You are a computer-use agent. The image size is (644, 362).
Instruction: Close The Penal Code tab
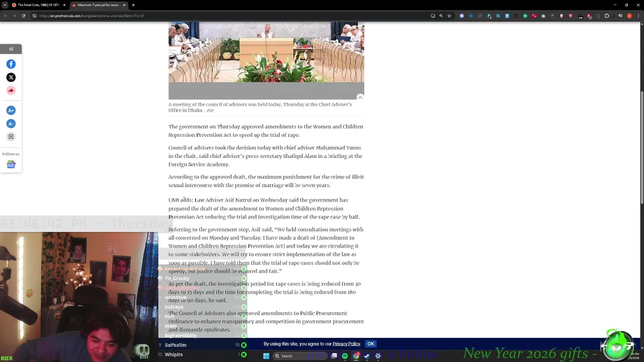(x=64, y=5)
